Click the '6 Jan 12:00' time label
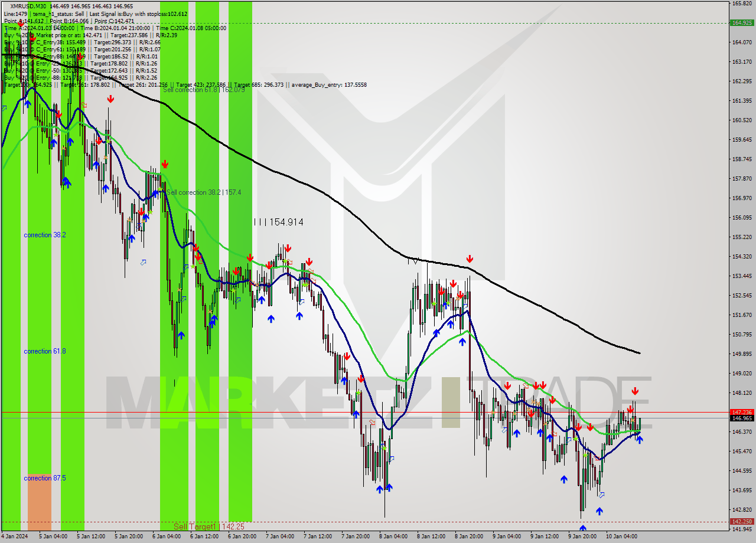This screenshot has height=543, width=756. coord(204,537)
